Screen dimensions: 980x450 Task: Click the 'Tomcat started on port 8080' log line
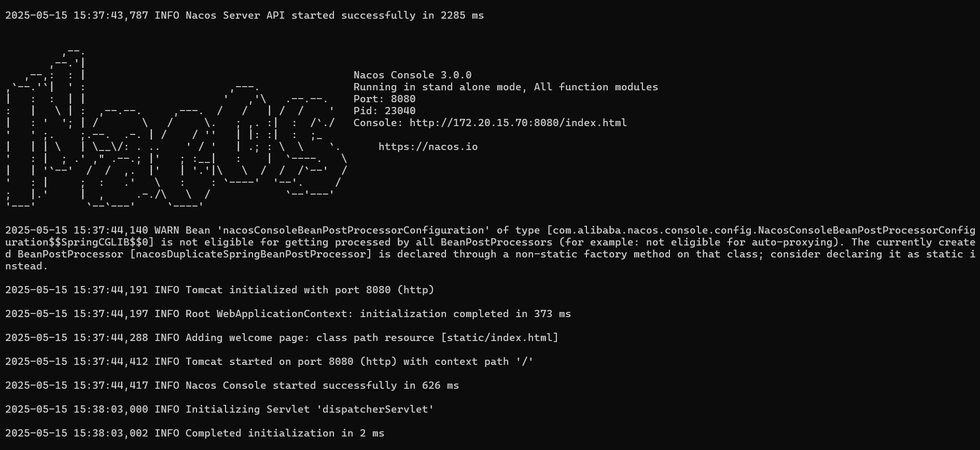269,362
